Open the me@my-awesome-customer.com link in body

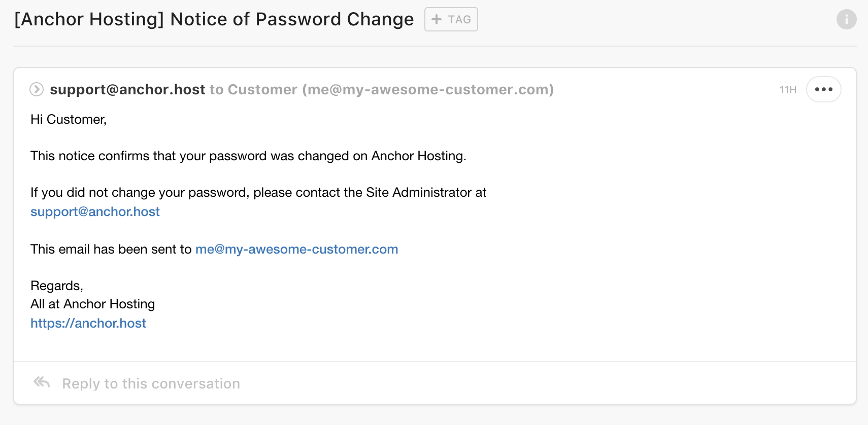296,249
